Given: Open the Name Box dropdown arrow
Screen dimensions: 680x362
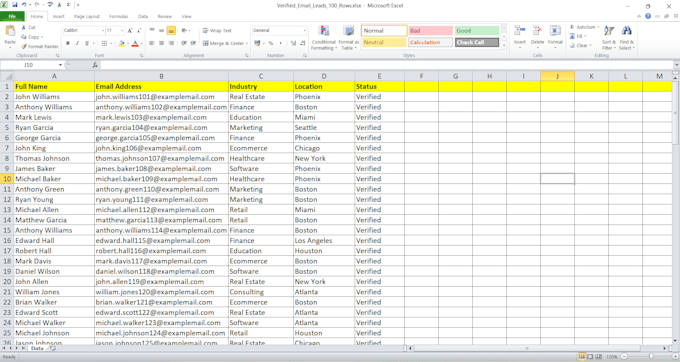Looking at the screenshot, I should tap(60, 65).
